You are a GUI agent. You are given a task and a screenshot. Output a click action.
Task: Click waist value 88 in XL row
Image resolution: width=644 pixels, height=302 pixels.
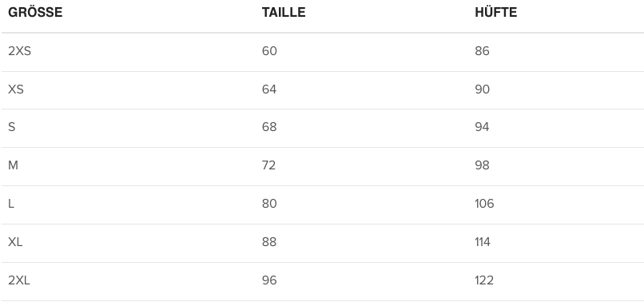pyautogui.click(x=269, y=242)
